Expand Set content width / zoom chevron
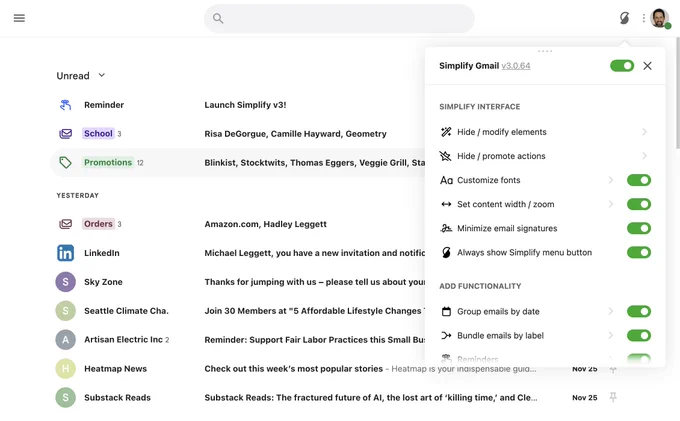Viewport: 680px width, 421px height. point(611,204)
